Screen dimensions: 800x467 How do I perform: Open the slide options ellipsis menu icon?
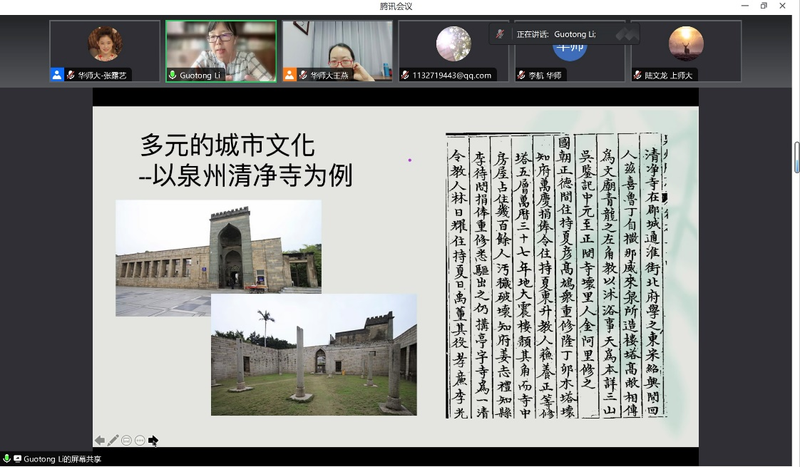click(140, 440)
